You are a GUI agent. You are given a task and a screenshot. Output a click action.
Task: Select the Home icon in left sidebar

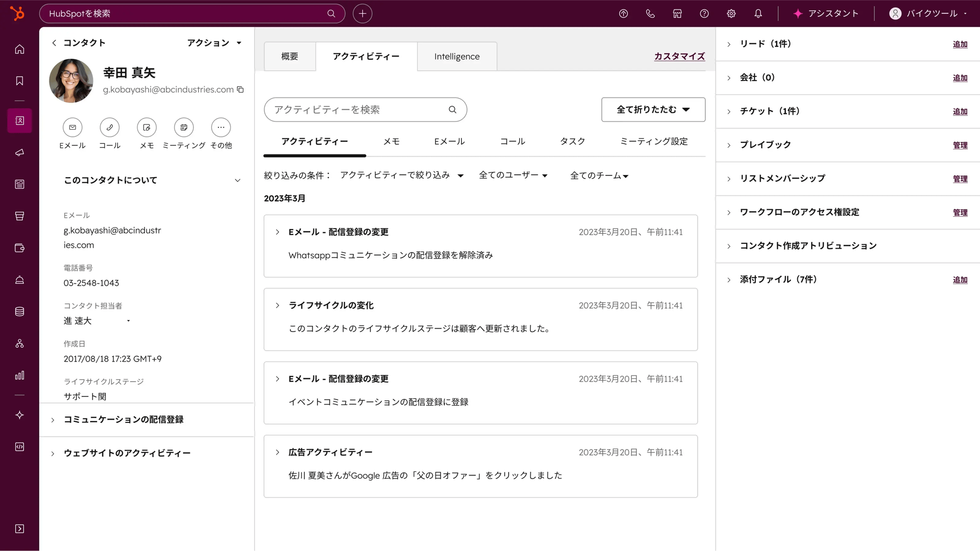tap(19, 49)
